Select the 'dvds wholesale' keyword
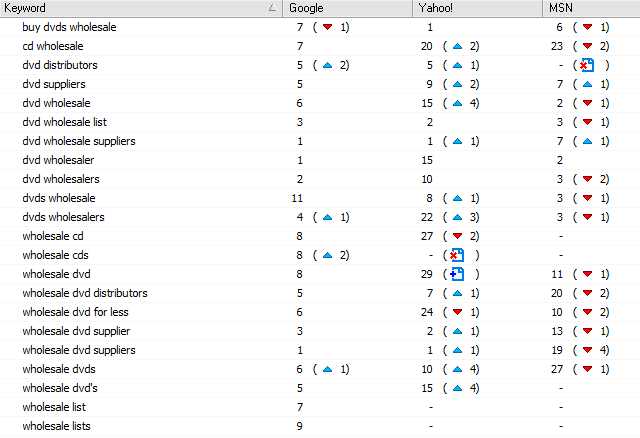 click(x=59, y=198)
